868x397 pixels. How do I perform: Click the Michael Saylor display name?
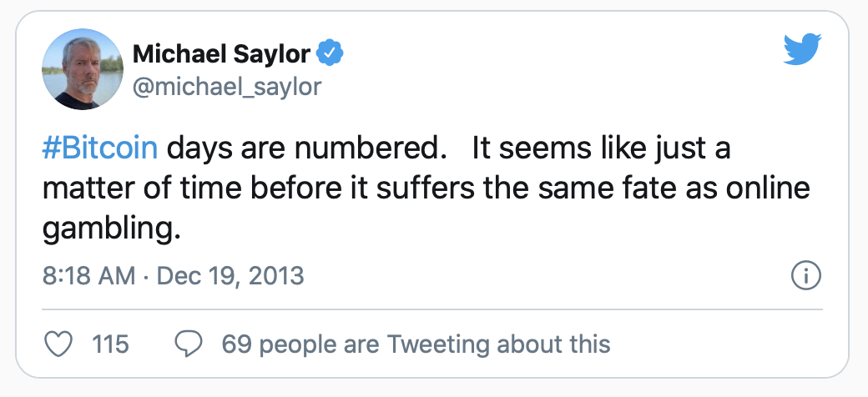(x=221, y=54)
